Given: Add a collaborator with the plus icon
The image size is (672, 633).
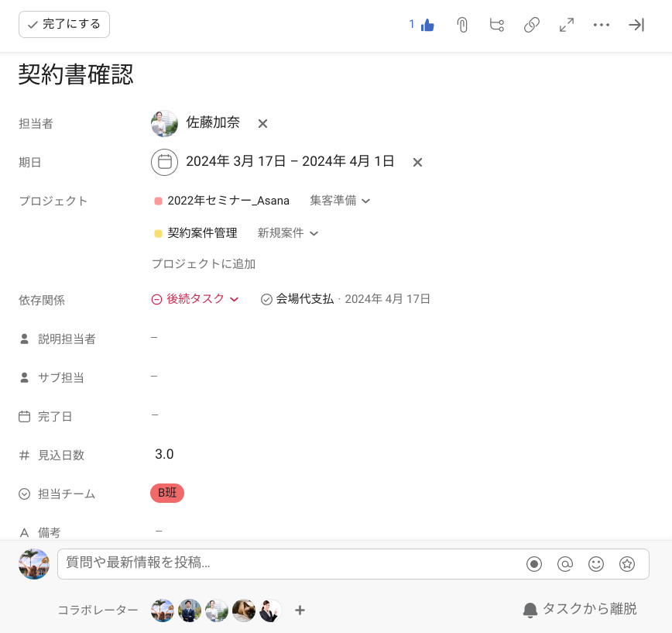Looking at the screenshot, I should [x=300, y=611].
